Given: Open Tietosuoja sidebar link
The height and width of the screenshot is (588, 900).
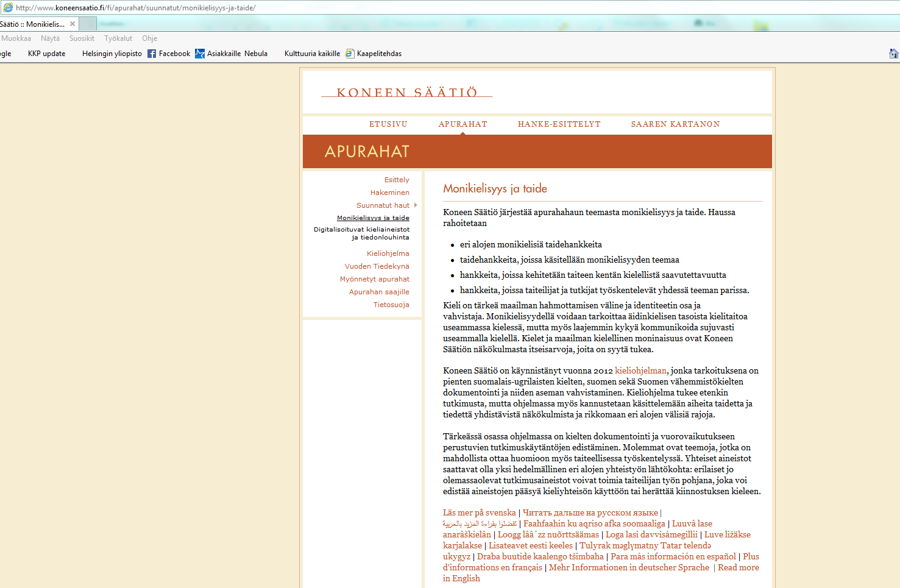Looking at the screenshot, I should (x=391, y=305).
